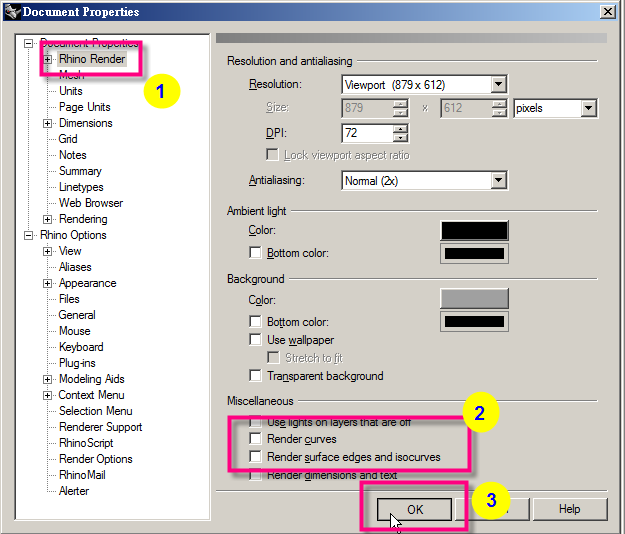
Task: Select RhinoScript in the tree
Action: coord(86,443)
